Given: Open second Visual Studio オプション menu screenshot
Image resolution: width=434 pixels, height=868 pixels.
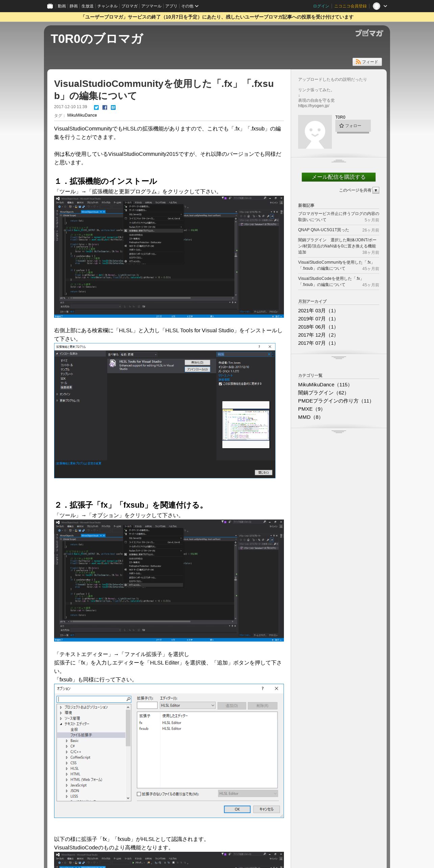Looking at the screenshot, I should click(169, 580).
